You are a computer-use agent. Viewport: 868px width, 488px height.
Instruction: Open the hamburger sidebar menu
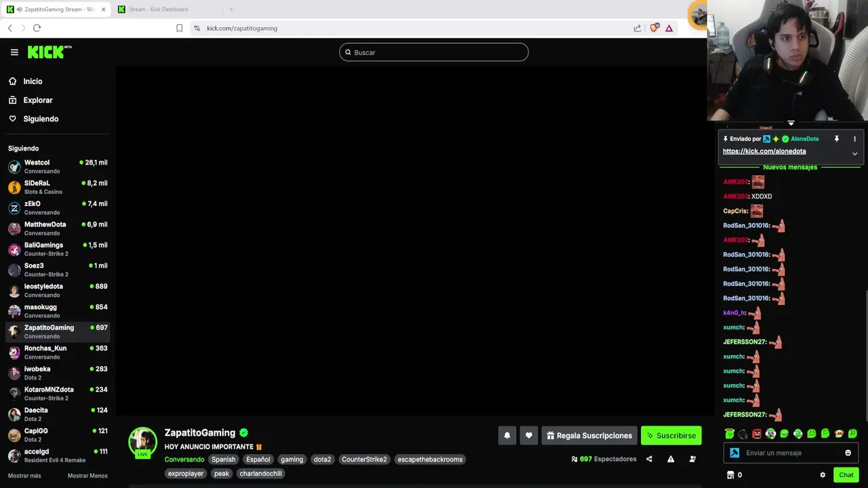tap(14, 52)
